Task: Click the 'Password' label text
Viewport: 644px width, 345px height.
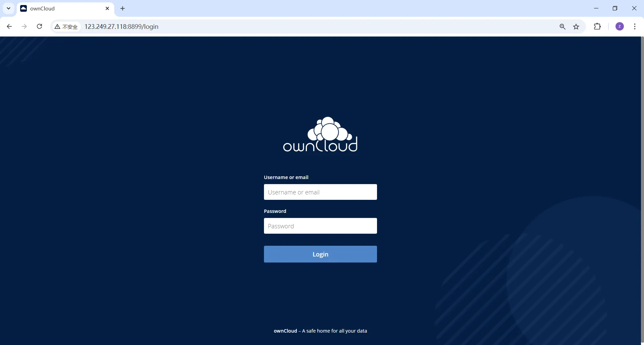Action: 275,211
